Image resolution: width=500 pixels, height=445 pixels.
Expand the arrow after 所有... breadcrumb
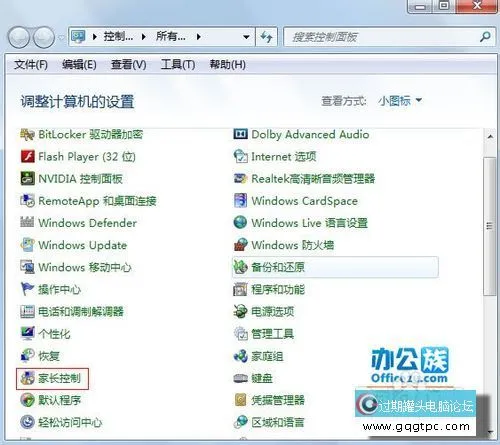(x=199, y=37)
